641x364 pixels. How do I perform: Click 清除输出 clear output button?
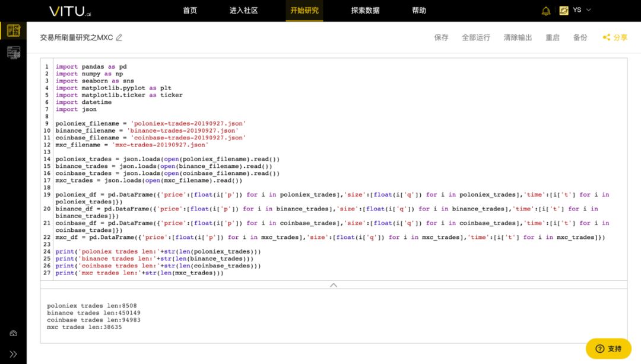pyautogui.click(x=518, y=37)
